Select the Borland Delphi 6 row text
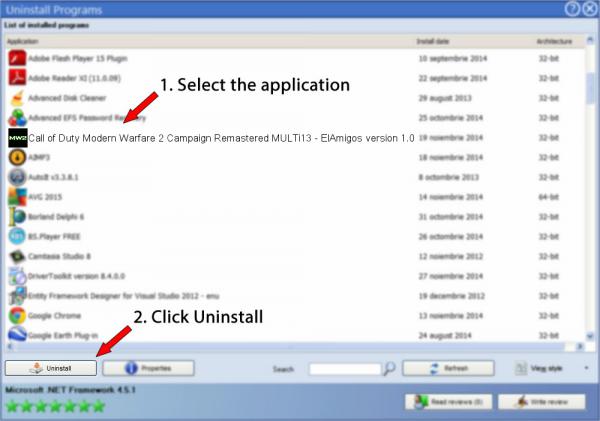This screenshot has height=421, width=600. [56, 217]
